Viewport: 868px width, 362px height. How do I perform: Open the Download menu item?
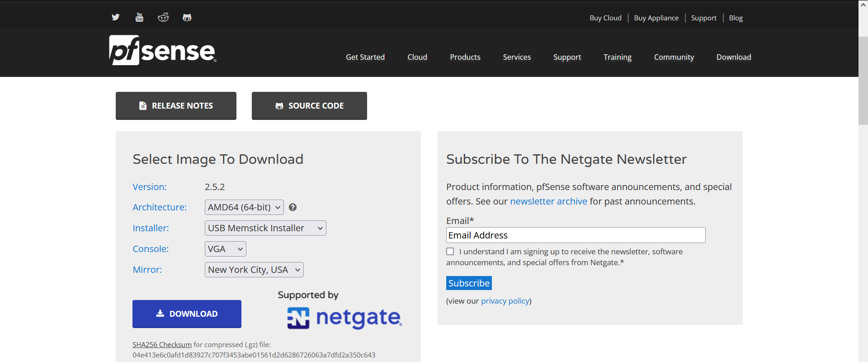click(734, 57)
